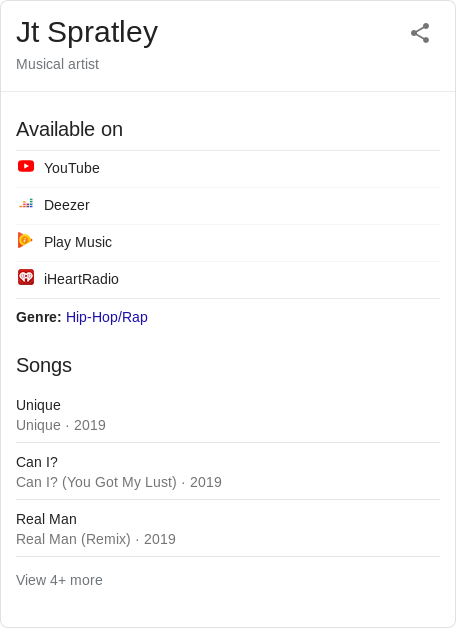457x628 pixels.
Task: Open the iHeartRadio link
Action: [x=228, y=280]
